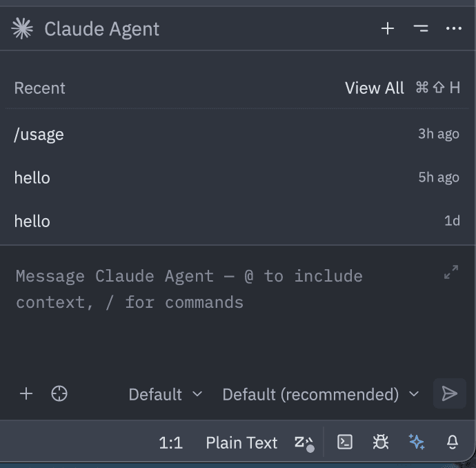This screenshot has width=476, height=468.
Task: Click the 1:1 cursor position button
Action: click(170, 442)
